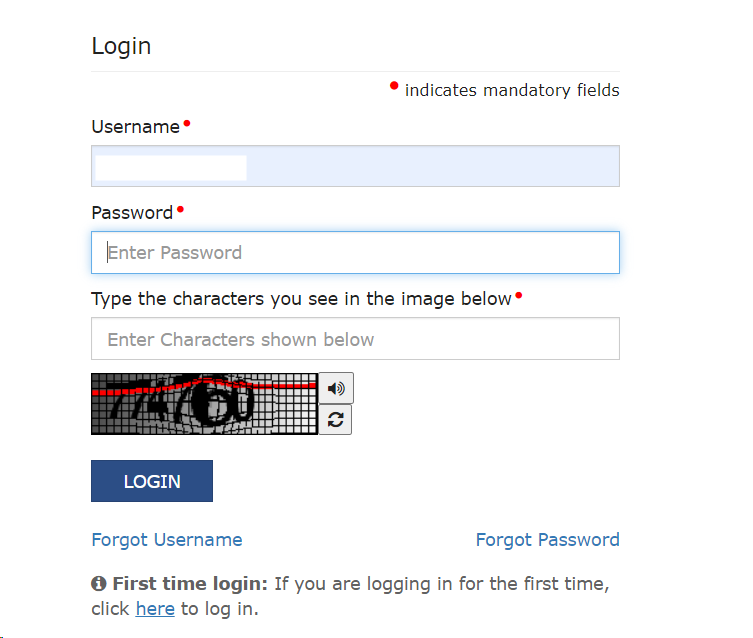The height and width of the screenshot is (638, 753).
Task: Click the info icon beside First time login
Action: click(98, 584)
